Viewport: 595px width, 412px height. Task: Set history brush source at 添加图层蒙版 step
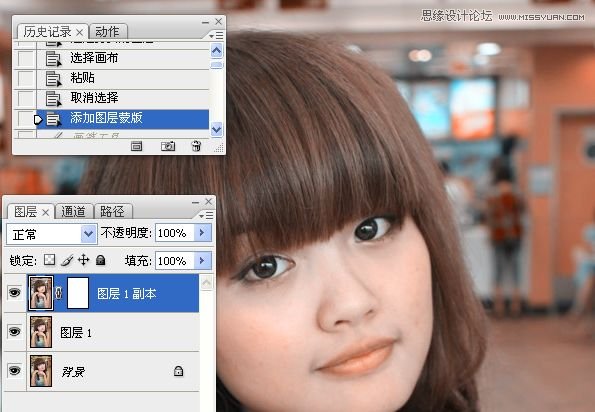pyautogui.click(x=25, y=119)
